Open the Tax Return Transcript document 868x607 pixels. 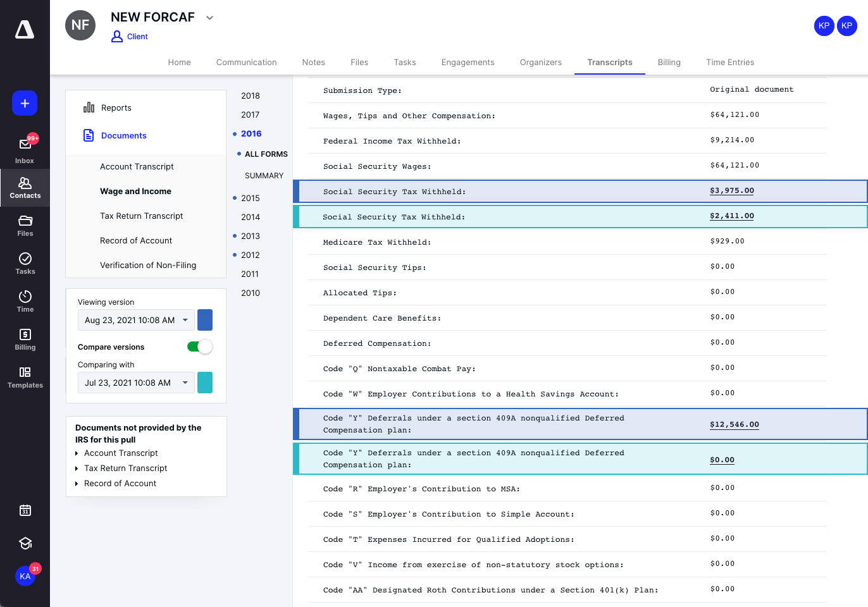click(x=141, y=216)
